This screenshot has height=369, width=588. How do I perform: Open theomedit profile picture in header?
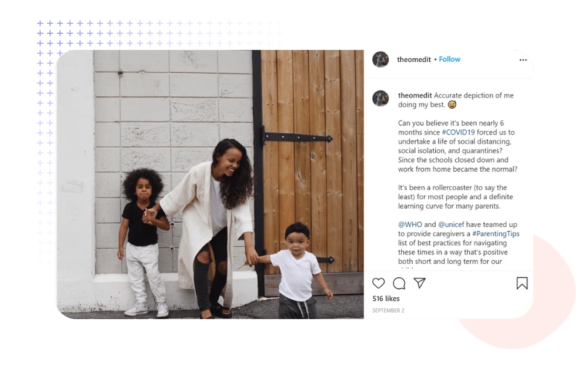pos(380,59)
